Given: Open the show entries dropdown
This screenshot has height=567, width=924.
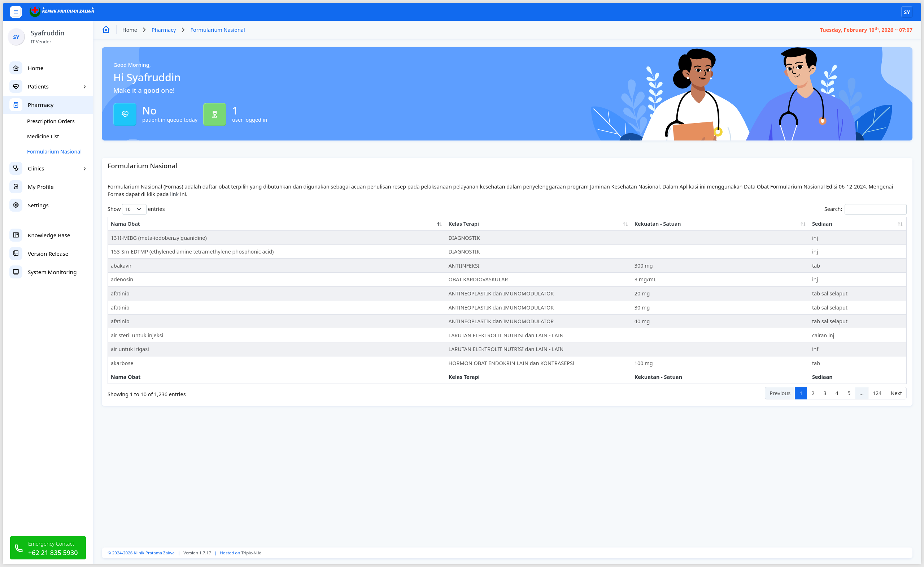Looking at the screenshot, I should click(x=134, y=209).
